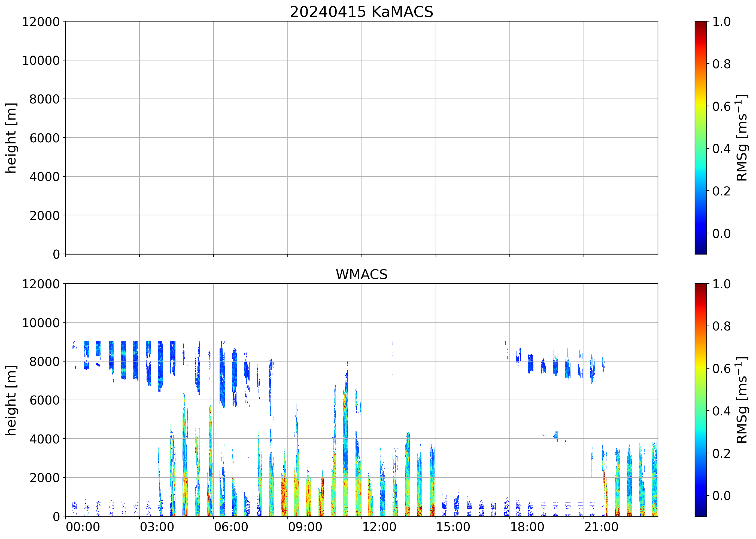This screenshot has height=539, width=756.
Task: Click the 0.6 tick on top colorbar
Action: pos(721,106)
